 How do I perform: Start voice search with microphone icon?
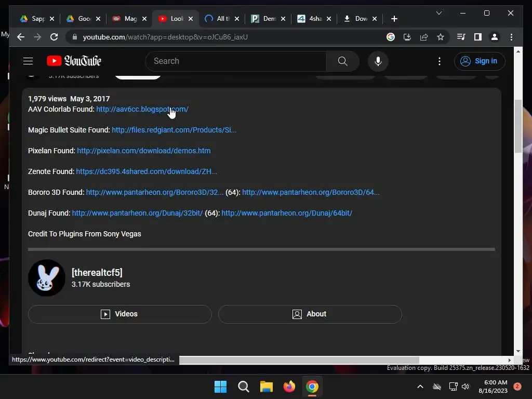(x=378, y=61)
